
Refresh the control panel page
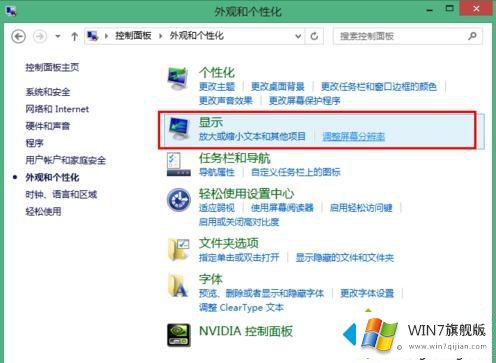pos(314,36)
